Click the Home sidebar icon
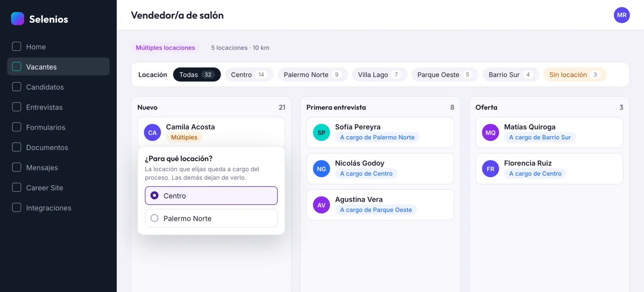The image size is (644, 292). (x=17, y=46)
